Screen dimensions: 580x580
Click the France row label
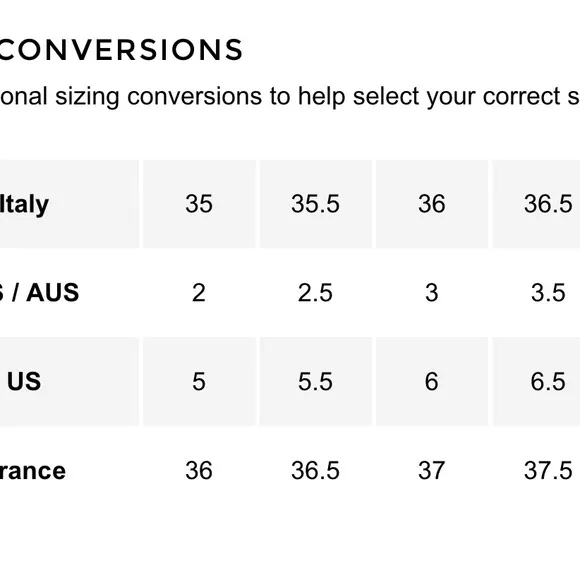[33, 471]
